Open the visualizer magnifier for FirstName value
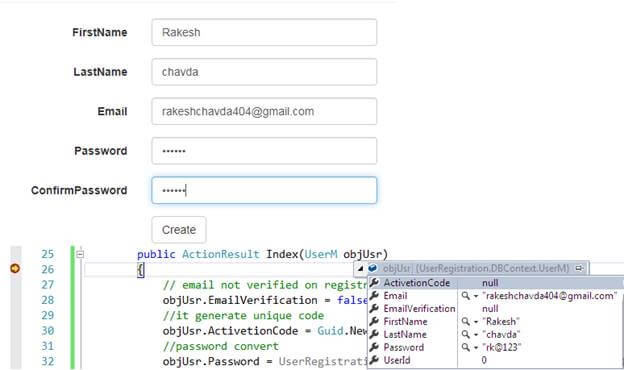The image size is (624, 370). click(465, 321)
